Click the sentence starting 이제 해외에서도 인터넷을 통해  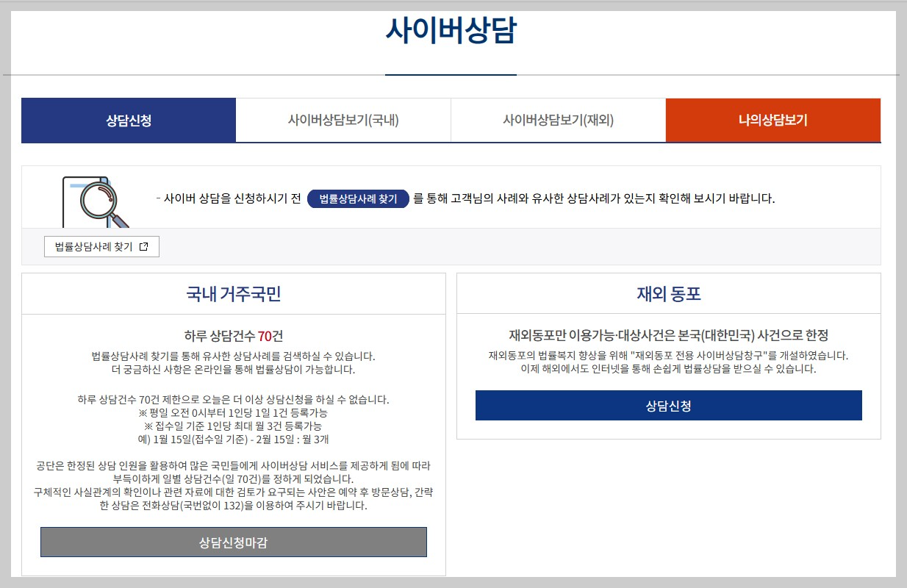(x=669, y=369)
